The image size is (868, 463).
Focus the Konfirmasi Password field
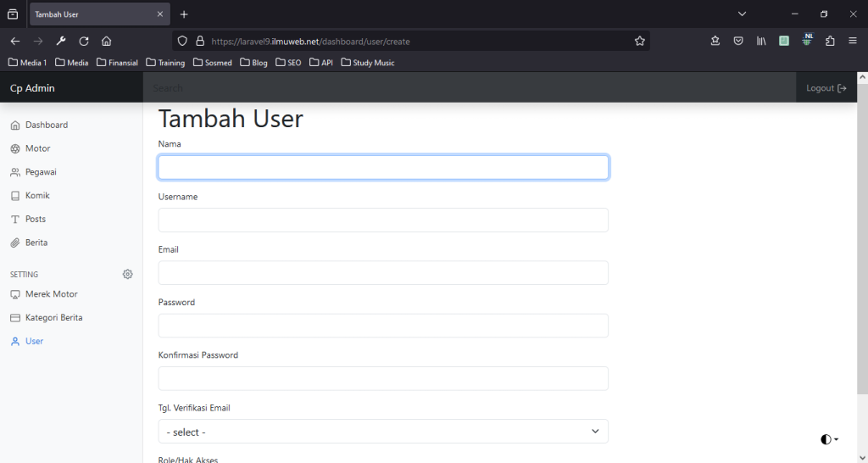[383, 378]
